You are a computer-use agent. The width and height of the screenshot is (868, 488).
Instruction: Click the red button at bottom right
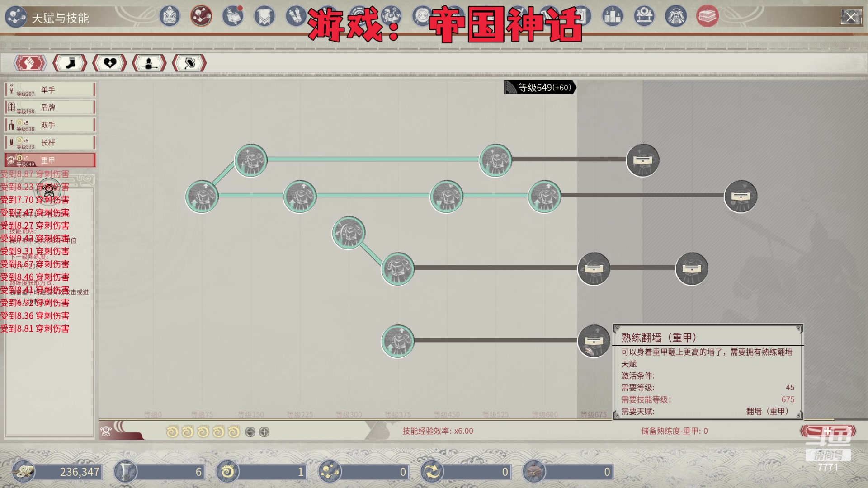point(828,431)
